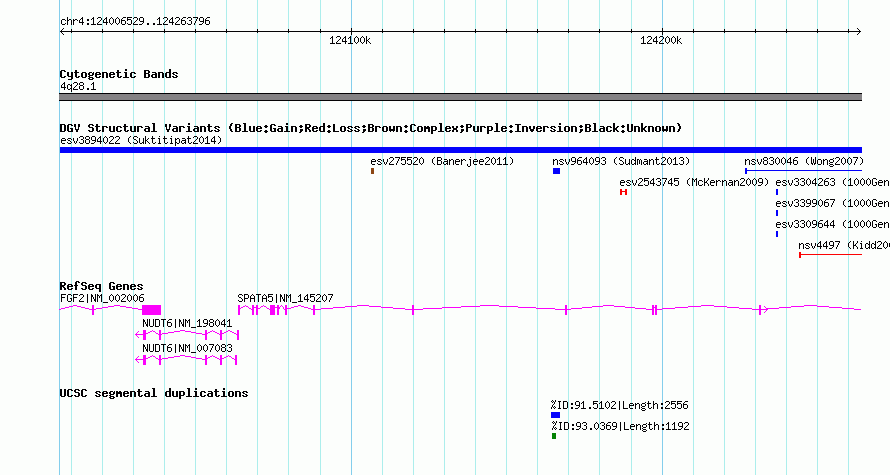Click the thin blue nsv830046 variant line
This screenshot has height=475, width=890.
(803, 171)
